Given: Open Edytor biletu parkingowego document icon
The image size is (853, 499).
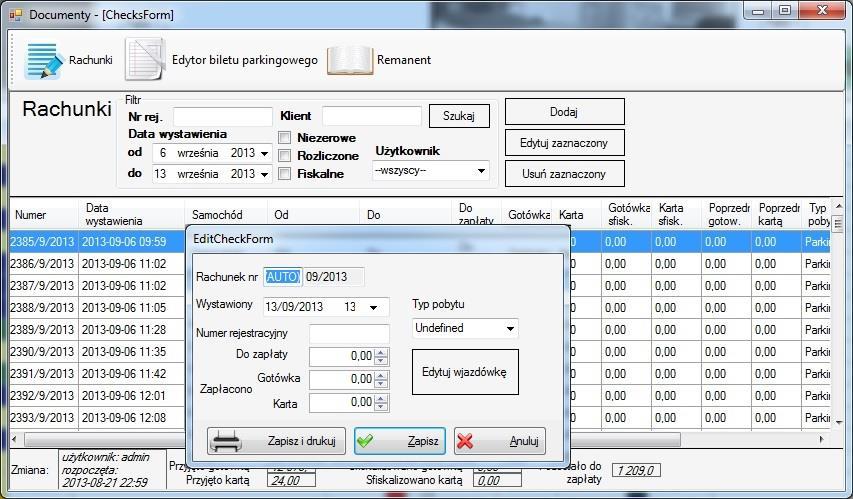Looking at the screenshot, I should (145, 59).
